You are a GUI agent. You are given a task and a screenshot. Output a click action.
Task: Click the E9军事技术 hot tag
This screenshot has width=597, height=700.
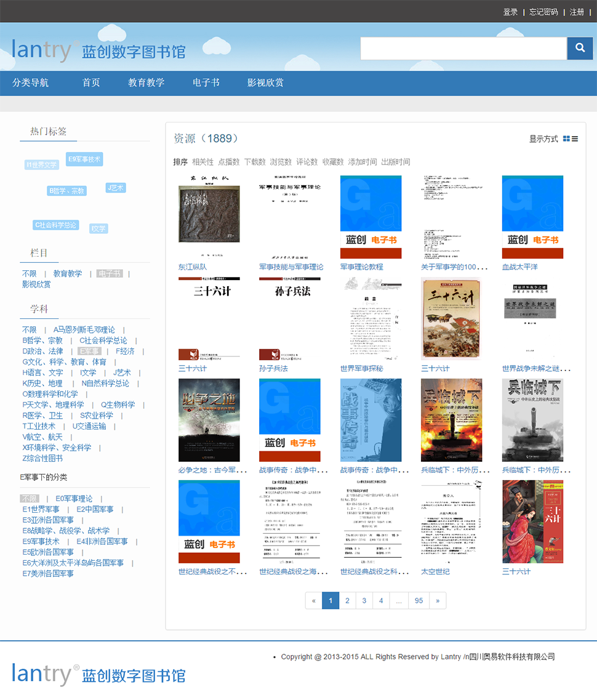click(x=84, y=159)
